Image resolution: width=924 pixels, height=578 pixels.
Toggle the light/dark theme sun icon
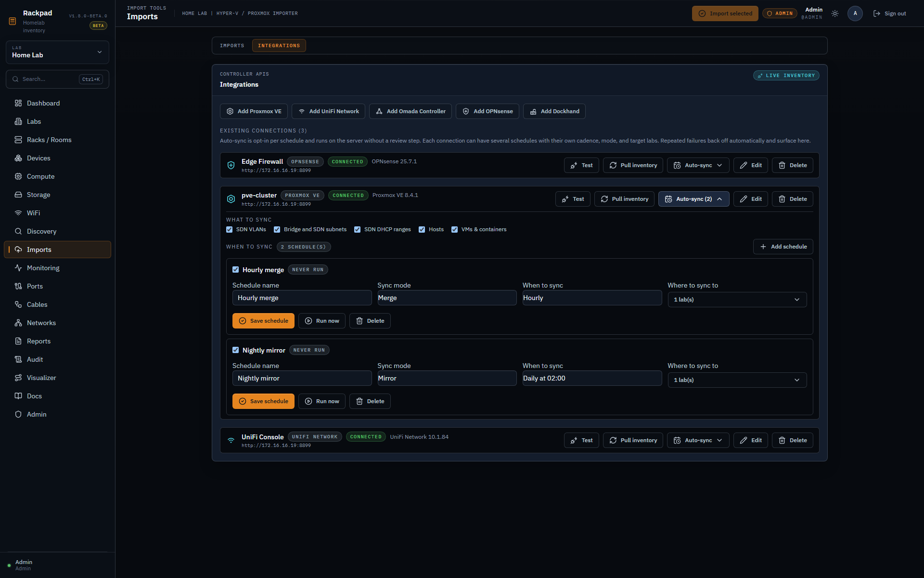pos(835,13)
